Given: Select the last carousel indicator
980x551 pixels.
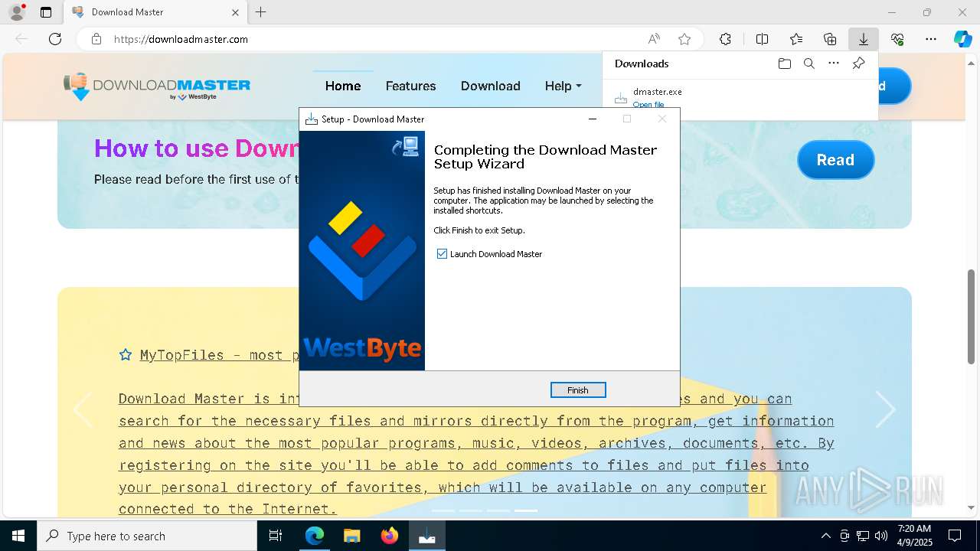Looking at the screenshot, I should click(525, 510).
